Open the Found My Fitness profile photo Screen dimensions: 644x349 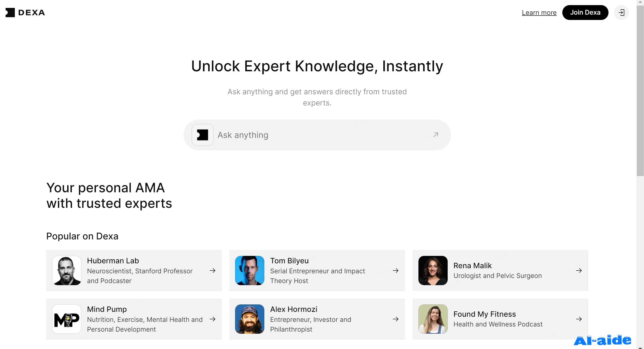click(433, 319)
